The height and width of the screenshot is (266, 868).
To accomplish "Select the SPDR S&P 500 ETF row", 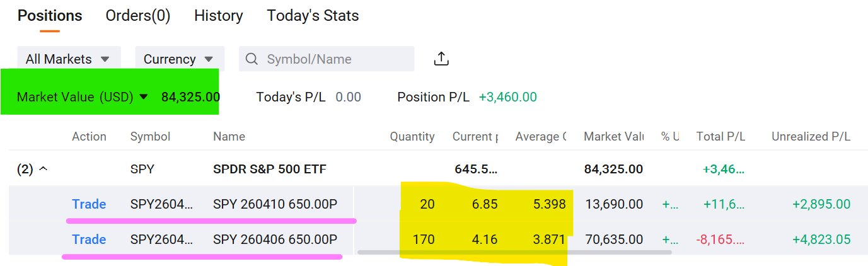I will (x=270, y=170).
